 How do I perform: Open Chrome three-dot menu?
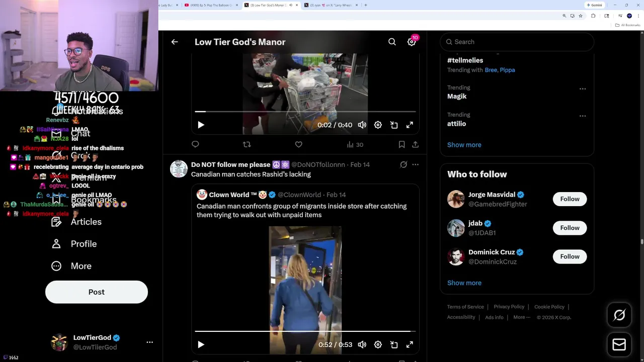click(637, 16)
